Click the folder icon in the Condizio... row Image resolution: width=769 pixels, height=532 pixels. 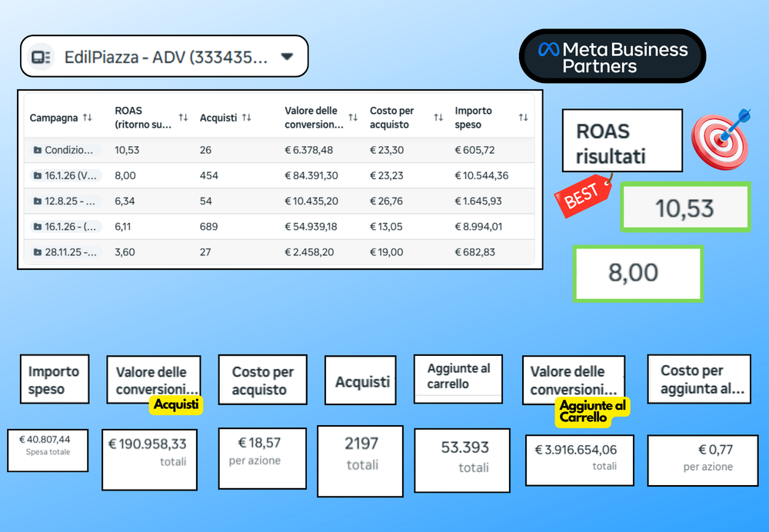pyautogui.click(x=37, y=150)
